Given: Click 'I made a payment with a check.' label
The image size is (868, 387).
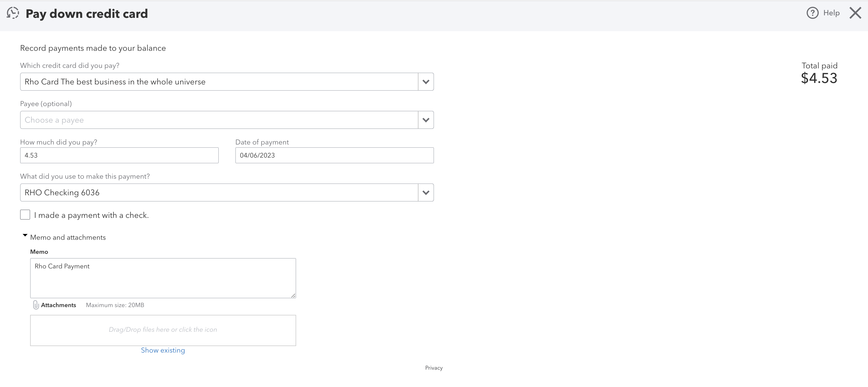Looking at the screenshot, I should 91,215.
